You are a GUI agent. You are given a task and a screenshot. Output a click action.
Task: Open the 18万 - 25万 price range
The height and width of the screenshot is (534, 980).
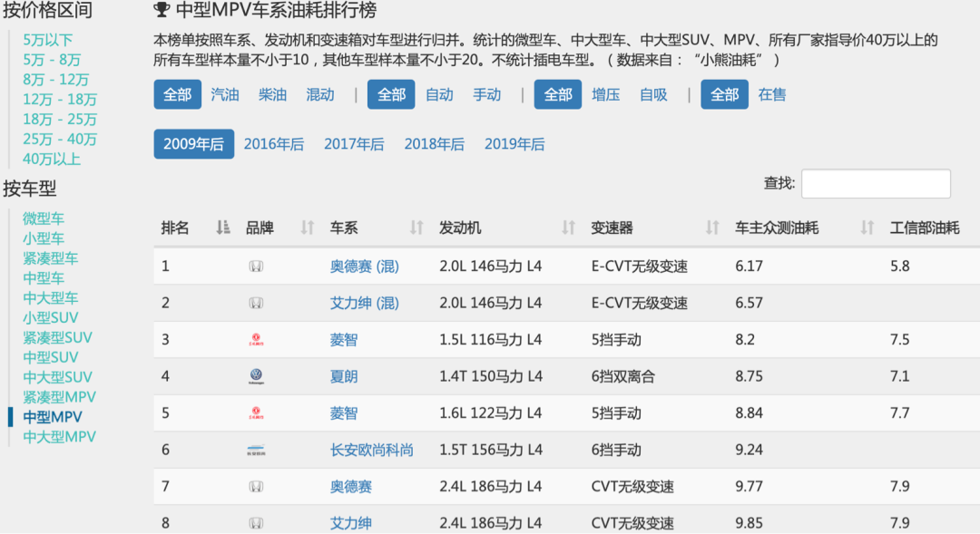click(60, 120)
